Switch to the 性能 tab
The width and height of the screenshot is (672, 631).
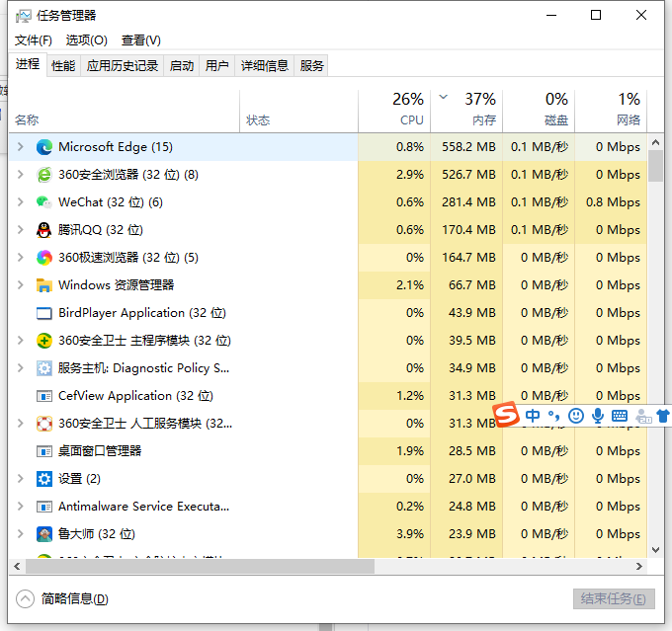pyautogui.click(x=63, y=66)
